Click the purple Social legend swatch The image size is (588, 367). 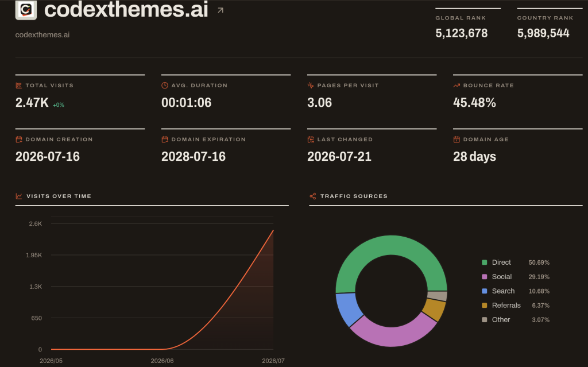tap(485, 277)
